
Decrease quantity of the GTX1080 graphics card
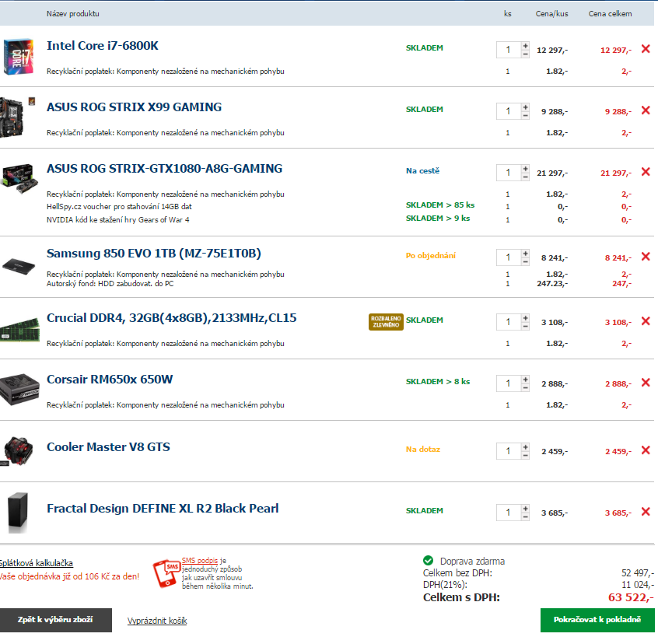[526, 177]
